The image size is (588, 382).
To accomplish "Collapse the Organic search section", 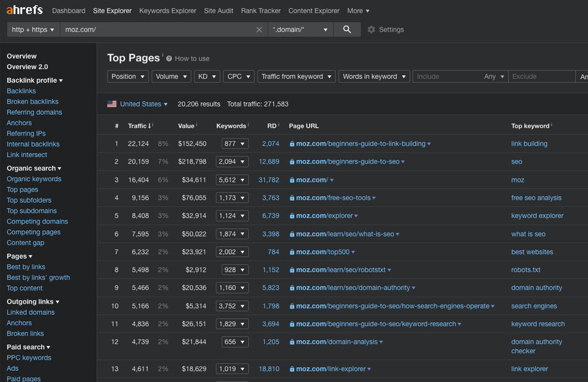I will (x=33, y=169).
